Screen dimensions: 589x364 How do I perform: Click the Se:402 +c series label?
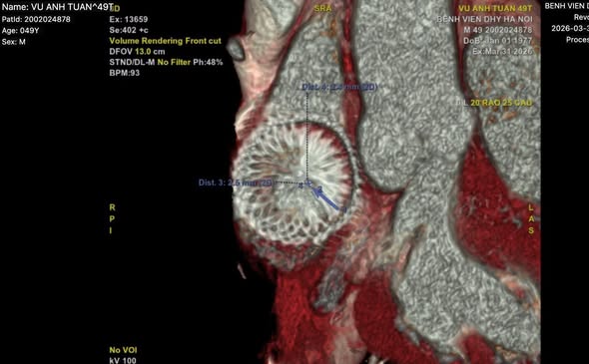[129, 30]
